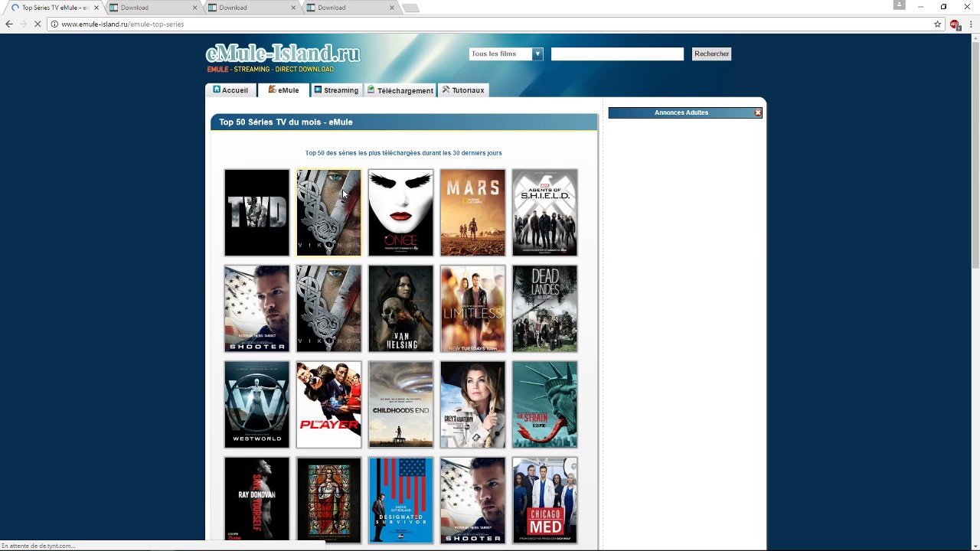
Task: Open the TWD poster
Action: click(257, 213)
